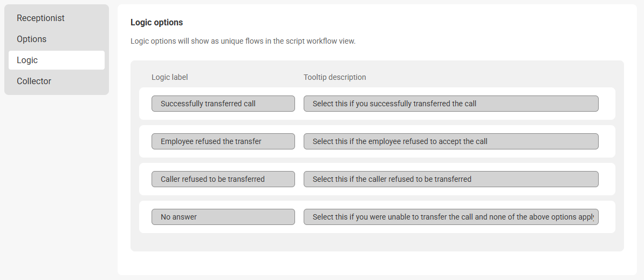Switch to the Options sidebar item
This screenshot has width=644, height=280.
[31, 39]
